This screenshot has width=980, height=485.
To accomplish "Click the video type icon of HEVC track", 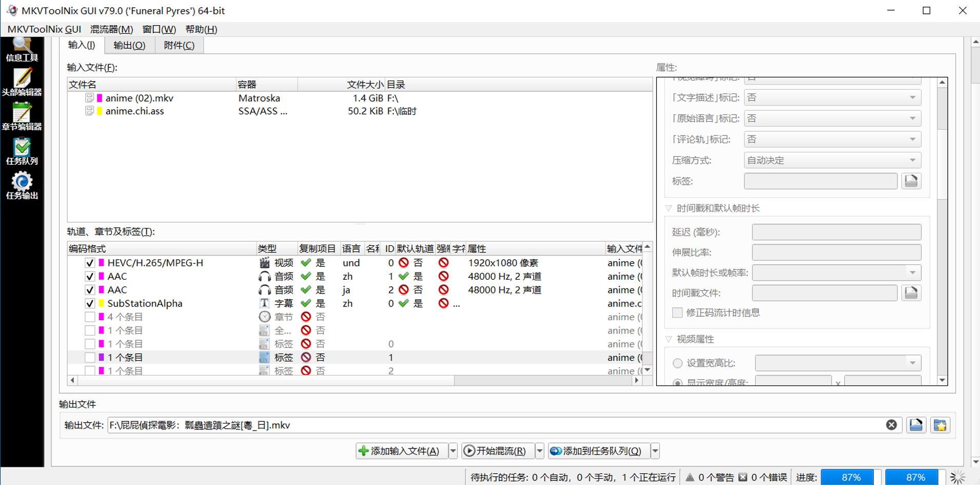I will tap(264, 263).
